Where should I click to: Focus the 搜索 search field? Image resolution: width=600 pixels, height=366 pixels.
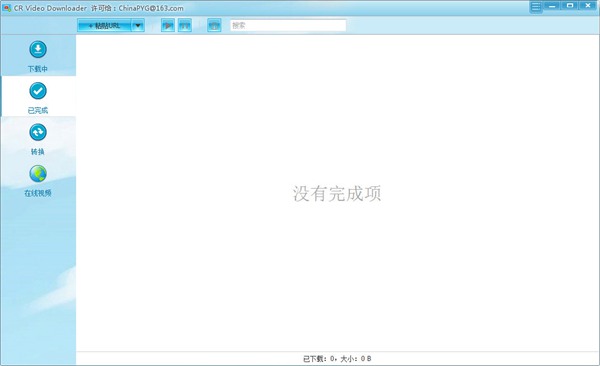click(288, 25)
